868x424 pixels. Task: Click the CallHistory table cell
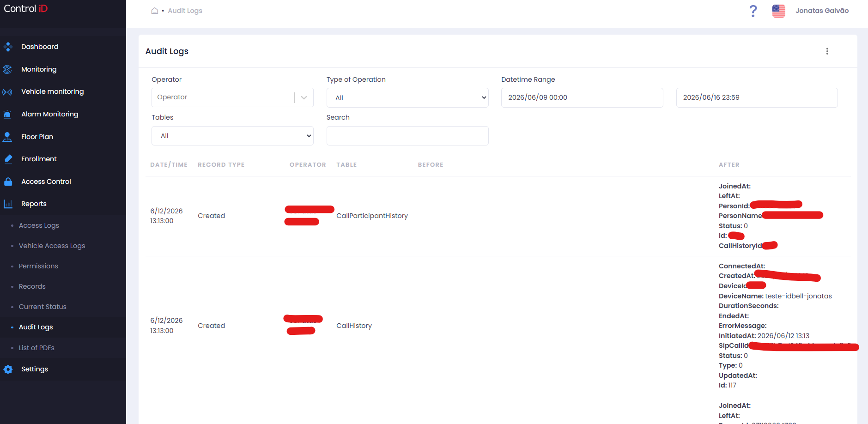pyautogui.click(x=354, y=326)
